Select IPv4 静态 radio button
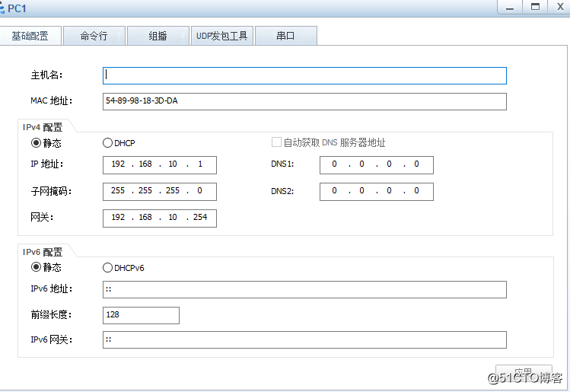 click(36, 143)
